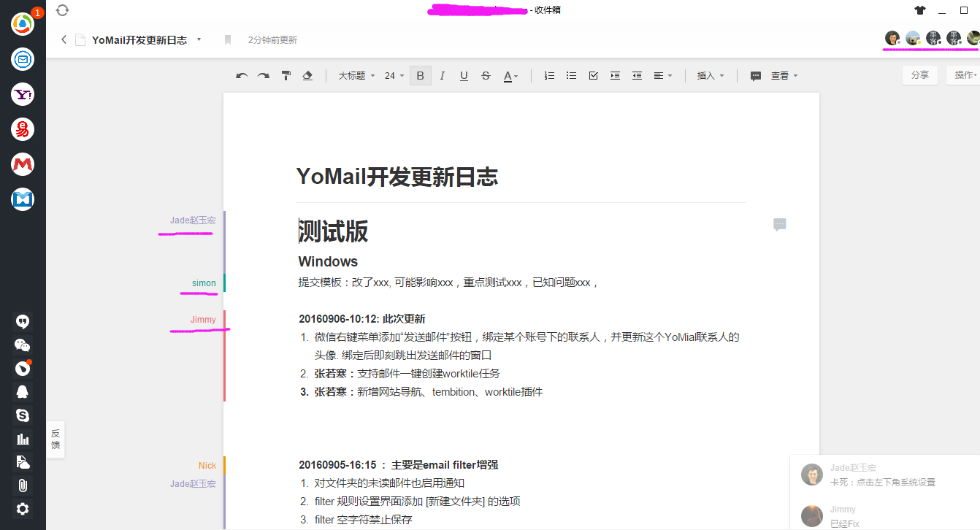Viewport: 980px width, 530px height.
Task: Open the attachments paperclip in the sidebar
Action: (x=23, y=485)
